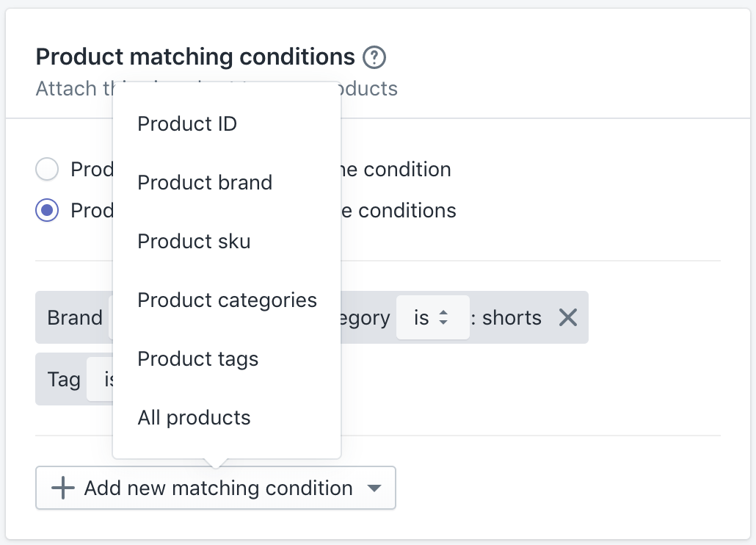Click the Brand condition chip
Image resolution: width=756 pixels, height=545 pixels.
click(x=75, y=317)
